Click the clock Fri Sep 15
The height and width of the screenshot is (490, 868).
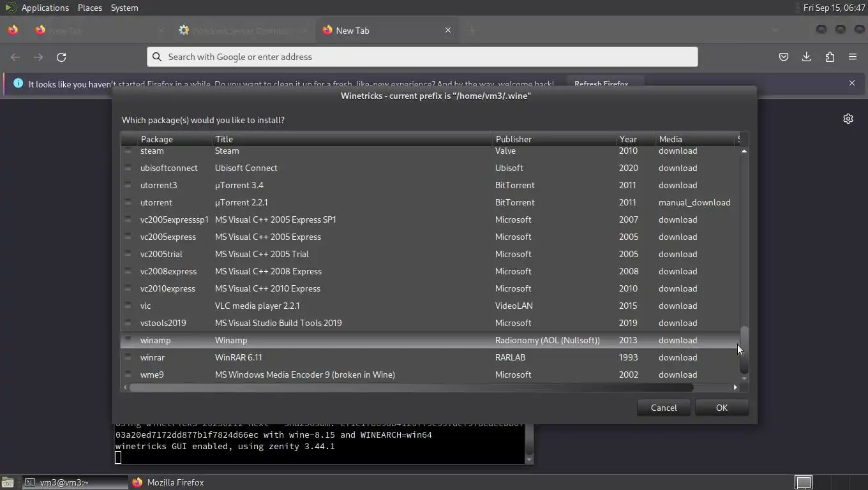[x=835, y=8]
